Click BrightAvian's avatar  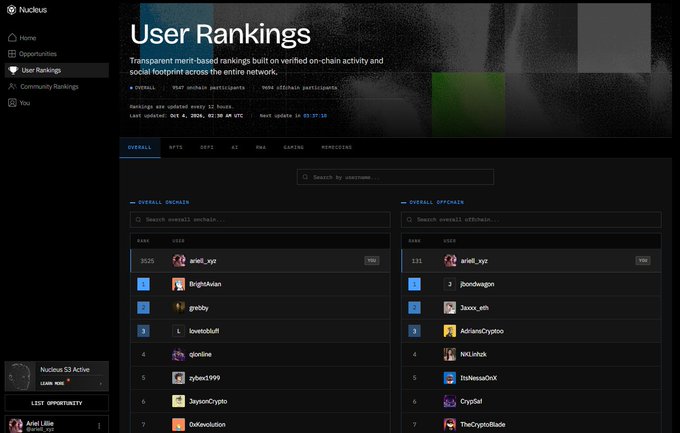point(178,284)
